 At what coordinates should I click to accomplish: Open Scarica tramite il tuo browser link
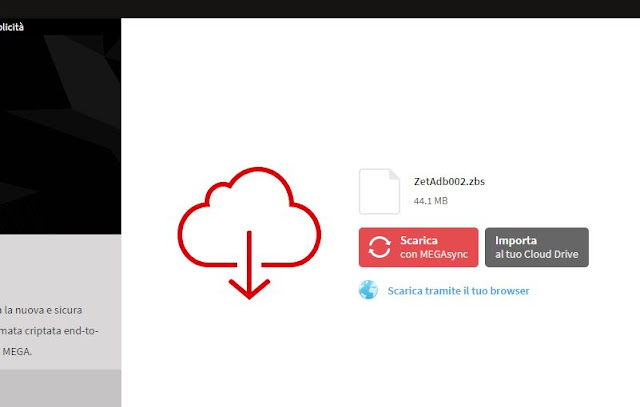pos(458,291)
